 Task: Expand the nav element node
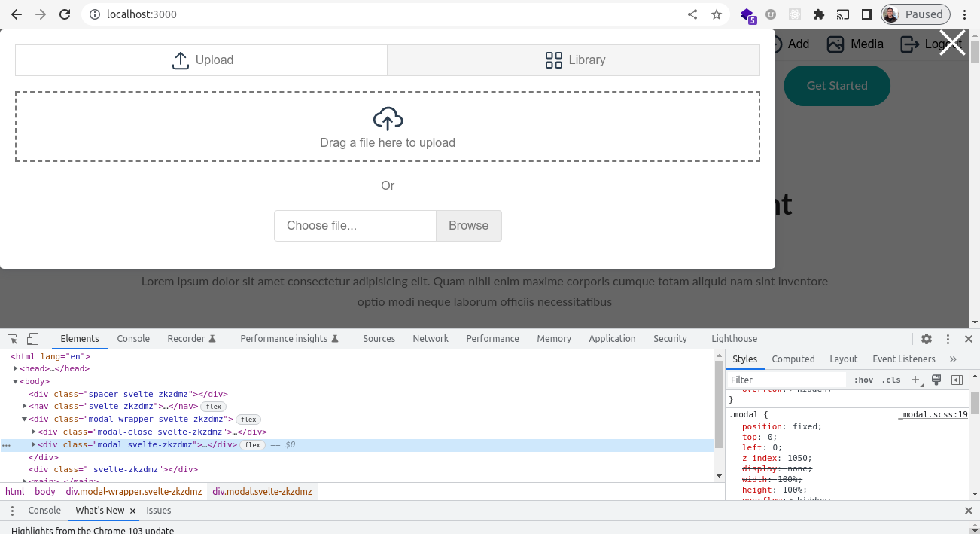coord(25,407)
